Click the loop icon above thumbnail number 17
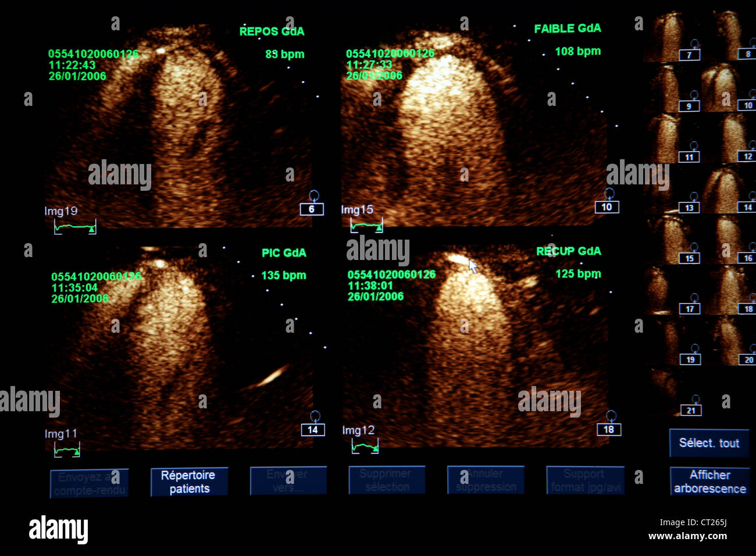The width and height of the screenshot is (756, 556). (694, 298)
